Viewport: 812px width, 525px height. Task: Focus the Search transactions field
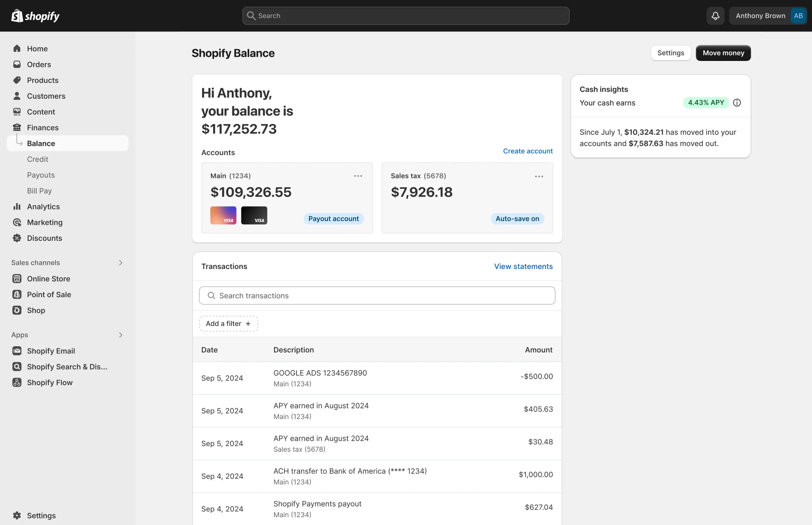coord(377,296)
